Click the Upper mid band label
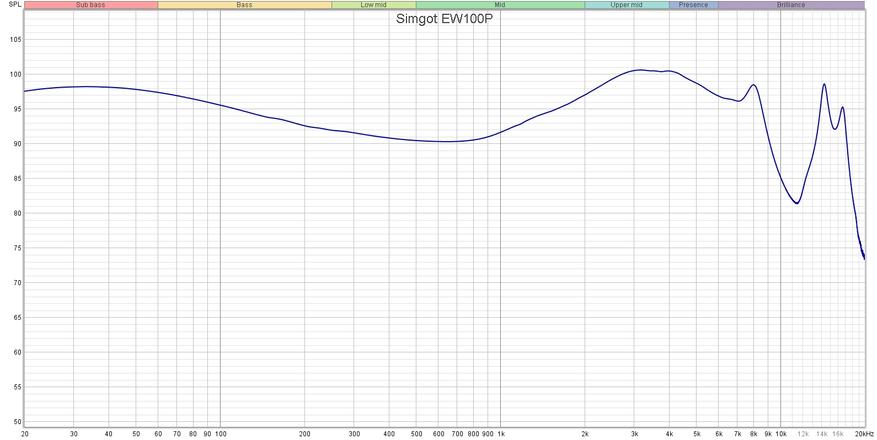Image resolution: width=877 pixels, height=440 pixels. 626,5
